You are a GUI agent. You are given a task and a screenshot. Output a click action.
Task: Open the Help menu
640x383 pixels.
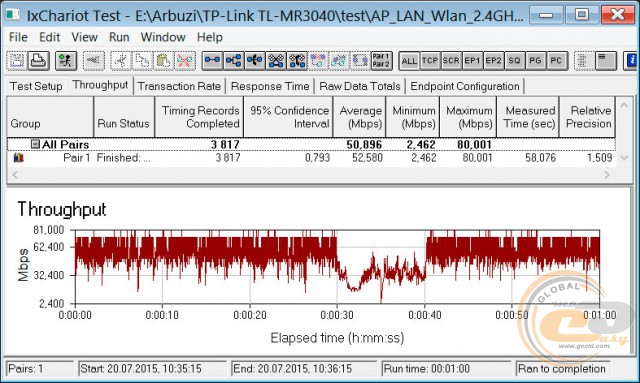[210, 37]
